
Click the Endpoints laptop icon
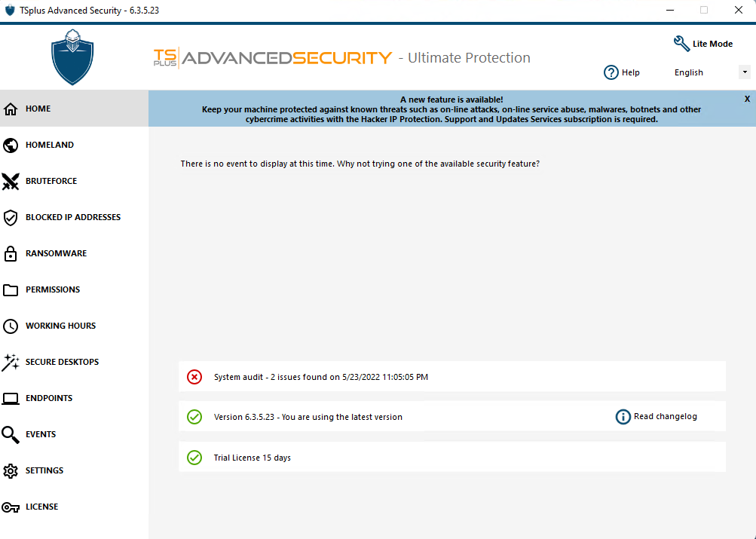[10, 398]
